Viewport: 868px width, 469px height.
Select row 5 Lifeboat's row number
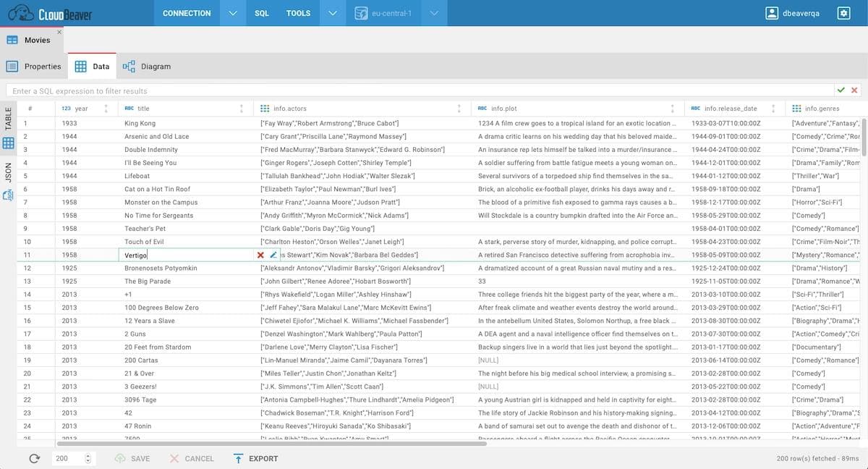point(26,176)
